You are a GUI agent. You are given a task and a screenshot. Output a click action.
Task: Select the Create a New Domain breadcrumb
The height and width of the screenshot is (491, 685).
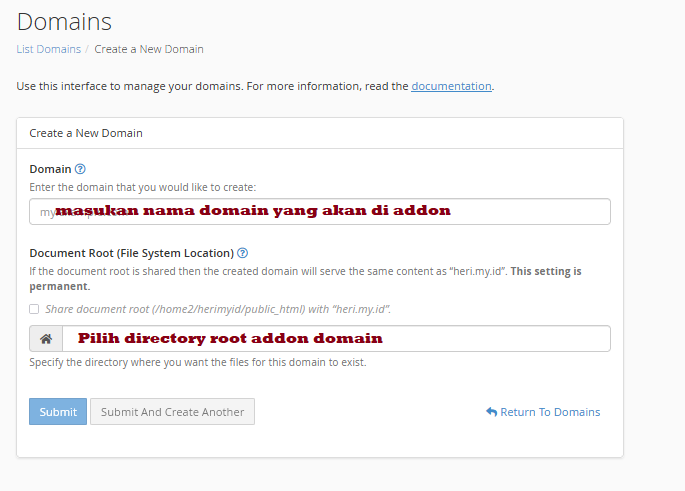(x=149, y=49)
